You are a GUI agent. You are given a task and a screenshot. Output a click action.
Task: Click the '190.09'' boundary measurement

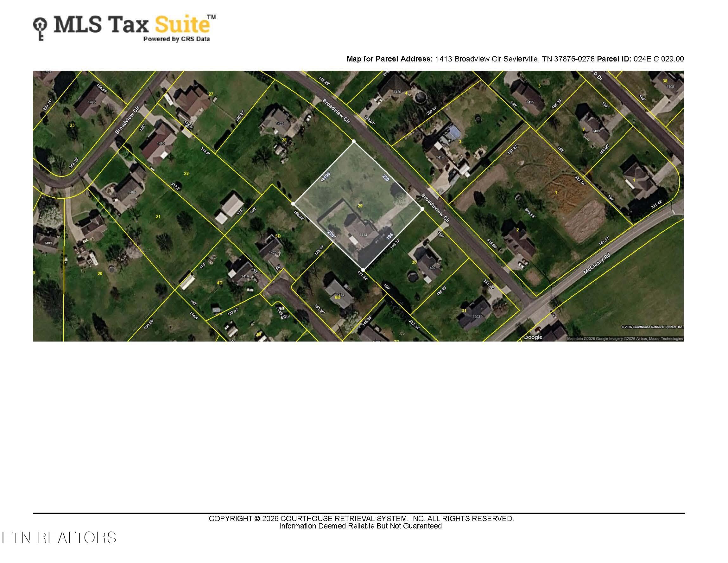pyautogui.click(x=149, y=324)
